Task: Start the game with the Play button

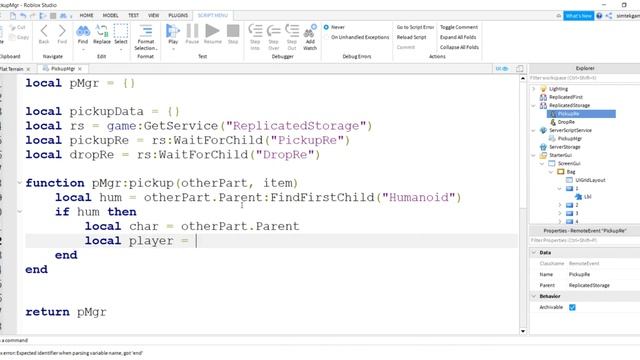Action: tap(173, 31)
